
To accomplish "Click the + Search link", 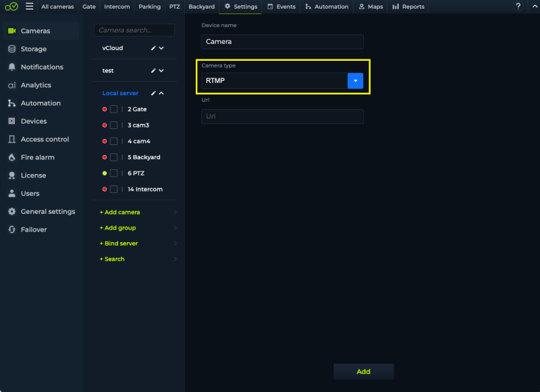I will [x=112, y=259].
